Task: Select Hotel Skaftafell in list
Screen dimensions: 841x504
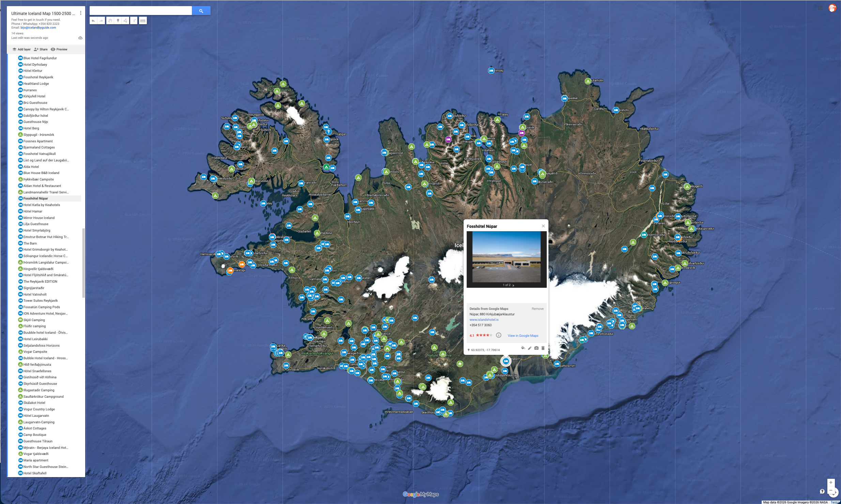Action: tap(35, 473)
